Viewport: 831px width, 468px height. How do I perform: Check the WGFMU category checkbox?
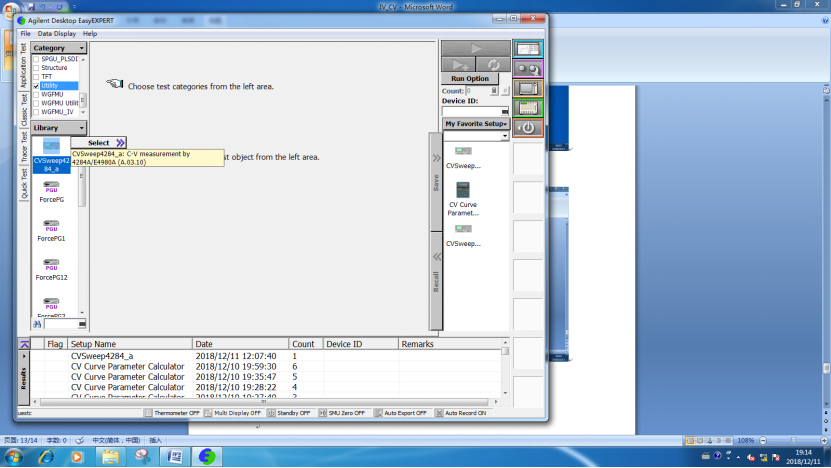pos(36,94)
